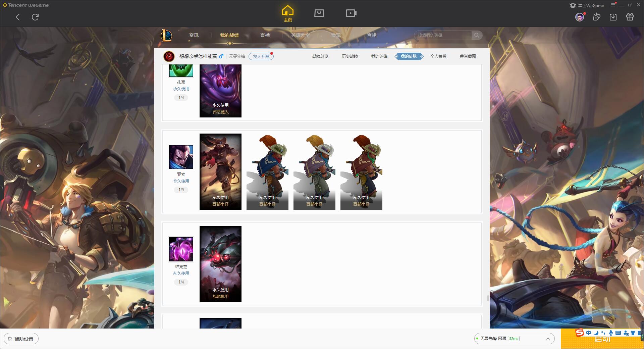
Task: Open the 邪恶魔人 skin card
Action: tap(220, 91)
